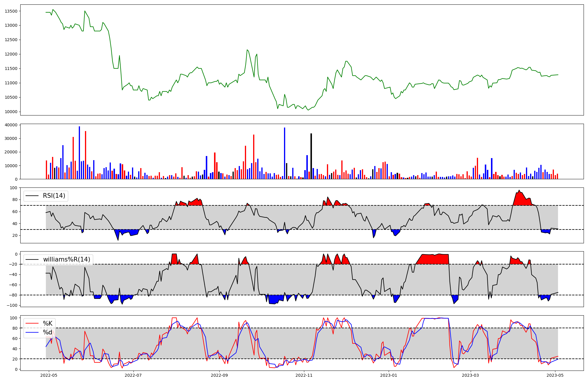Click the tallest black volume bar
The width and height of the screenshot is (588, 382).
pyautogui.click(x=311, y=156)
